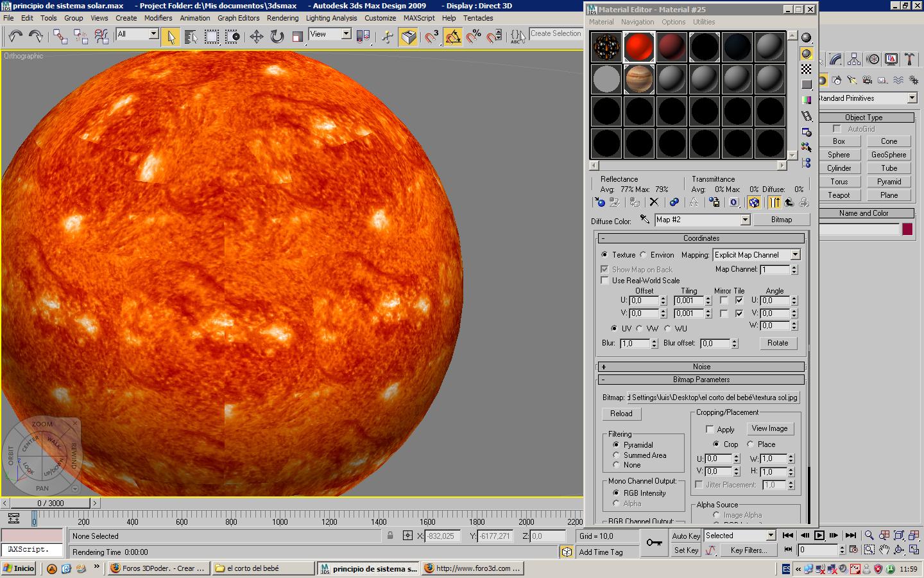Click Reset Map/Mtl (X) icon
Viewport: 924px width, 578px height.
[654, 202]
